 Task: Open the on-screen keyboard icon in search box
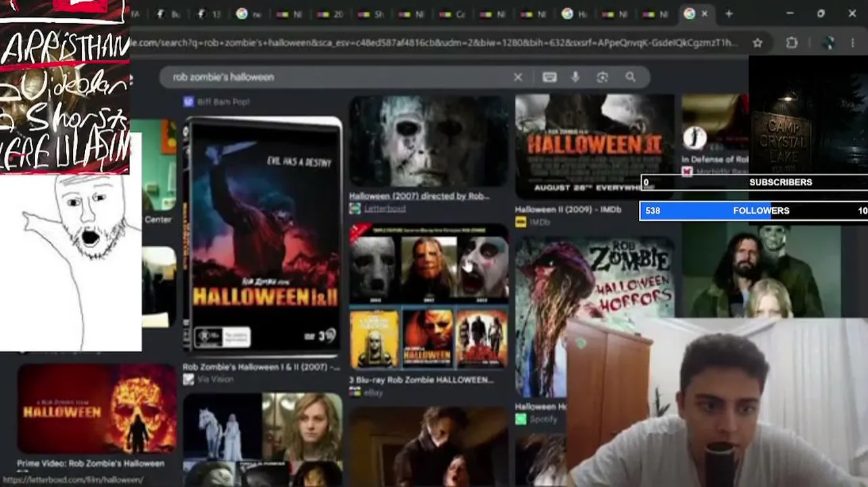[550, 77]
